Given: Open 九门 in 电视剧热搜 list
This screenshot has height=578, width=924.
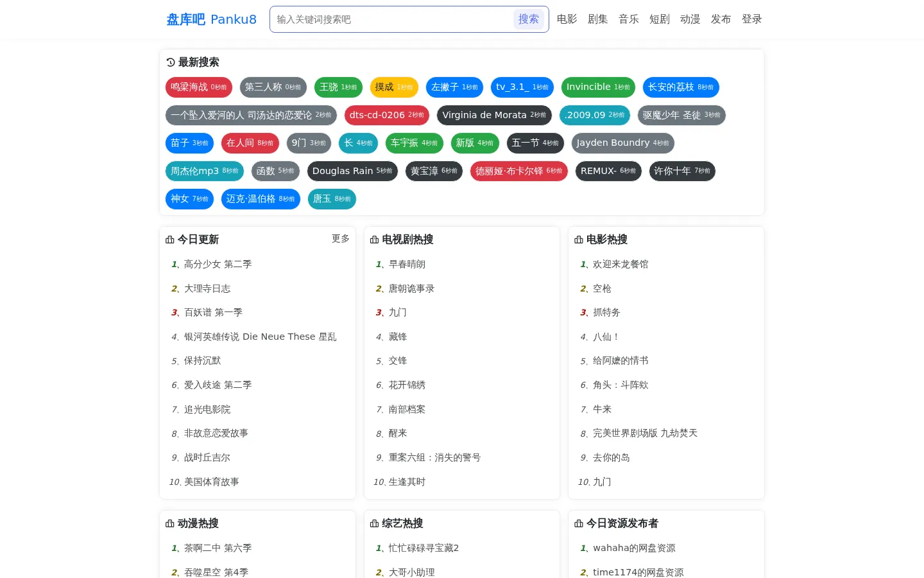Looking at the screenshot, I should (x=398, y=312).
